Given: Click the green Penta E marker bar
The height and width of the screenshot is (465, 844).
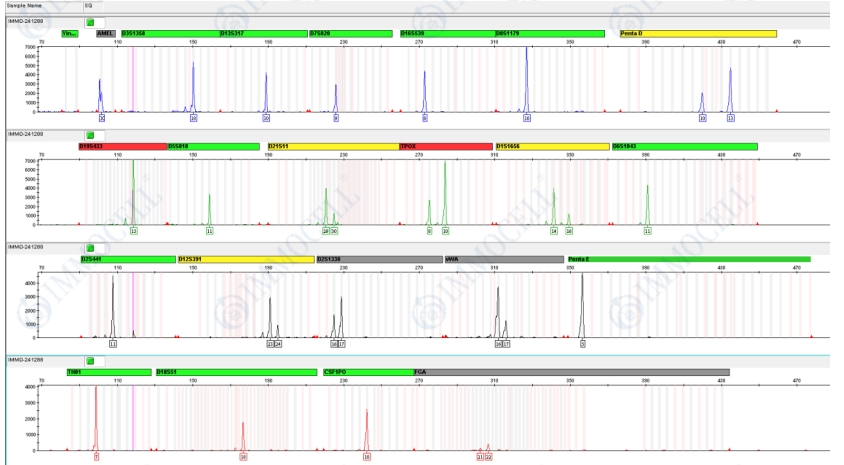Looking at the screenshot, I should click(688, 259).
